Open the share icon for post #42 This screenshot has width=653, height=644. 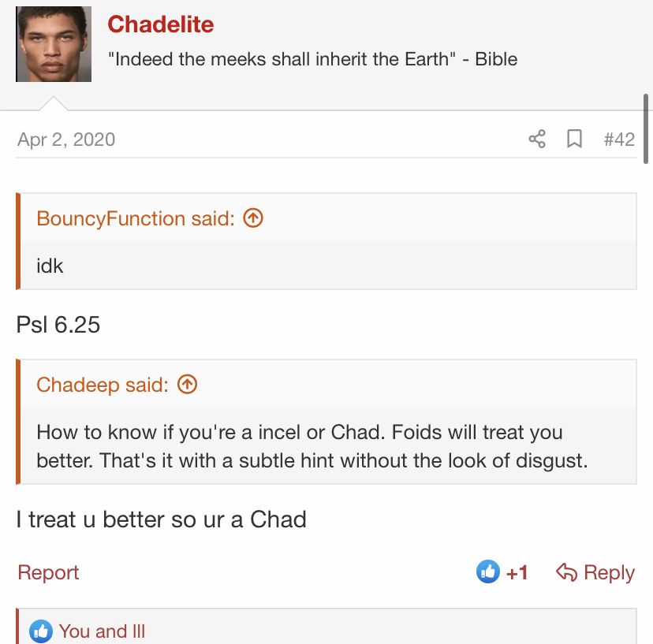537,139
